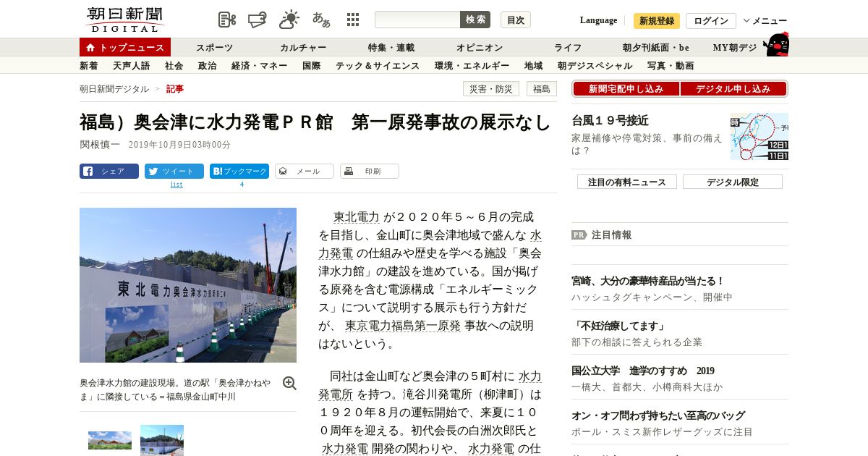Open 宮崎、大分の豪華特産品が当たる! link
The height and width of the screenshot is (456, 868).
(x=648, y=281)
